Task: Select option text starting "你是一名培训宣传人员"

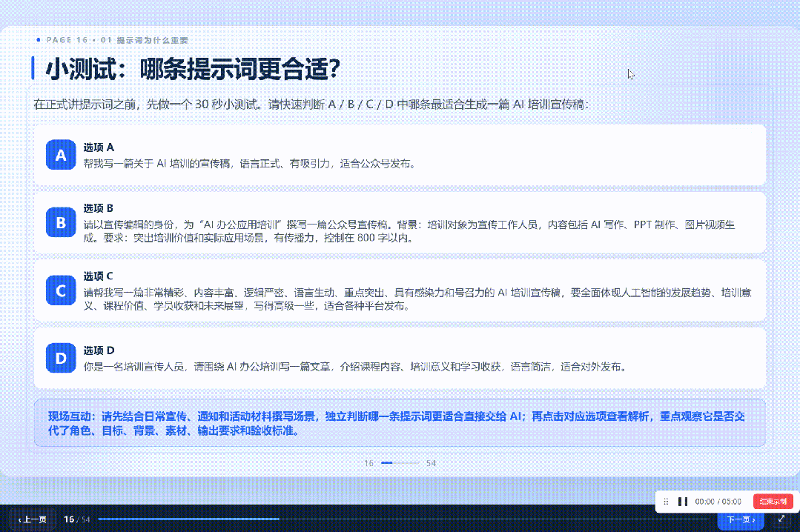Action: [x=356, y=367]
